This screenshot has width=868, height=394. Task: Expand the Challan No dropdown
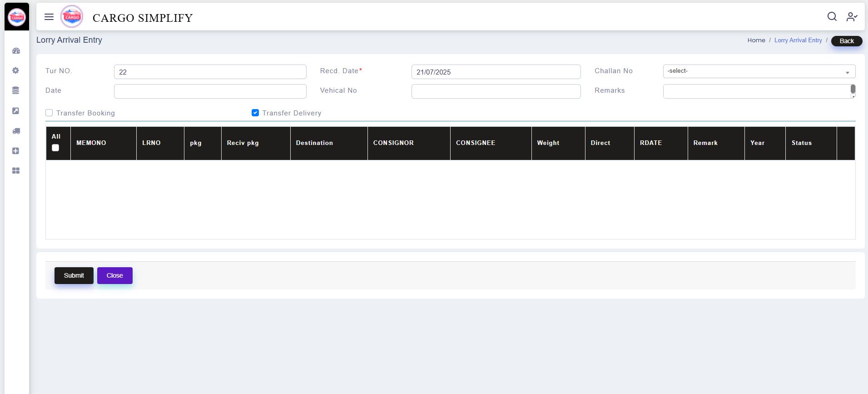tap(759, 71)
